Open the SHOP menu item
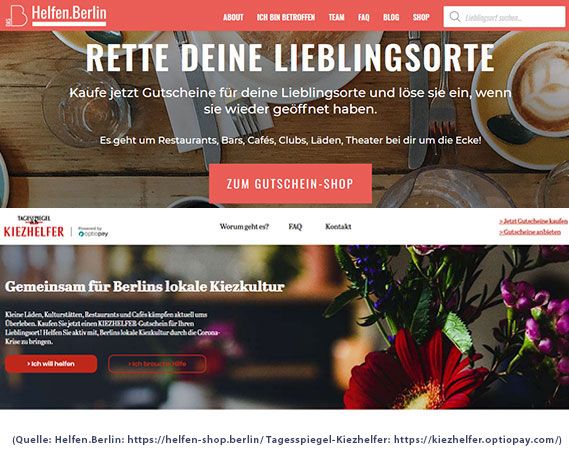 click(421, 17)
